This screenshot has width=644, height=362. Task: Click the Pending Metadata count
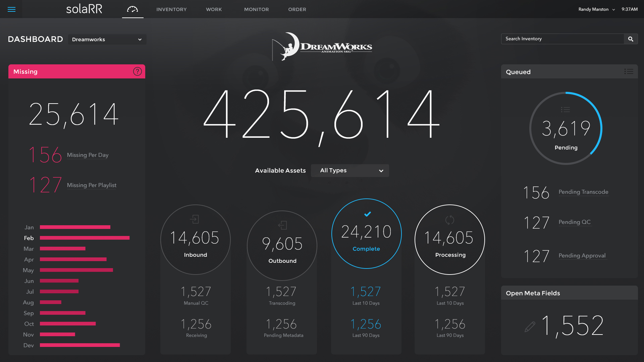281,324
